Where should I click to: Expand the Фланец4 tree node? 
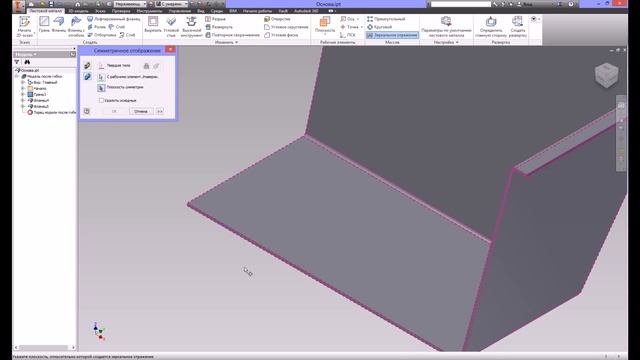coord(23,100)
